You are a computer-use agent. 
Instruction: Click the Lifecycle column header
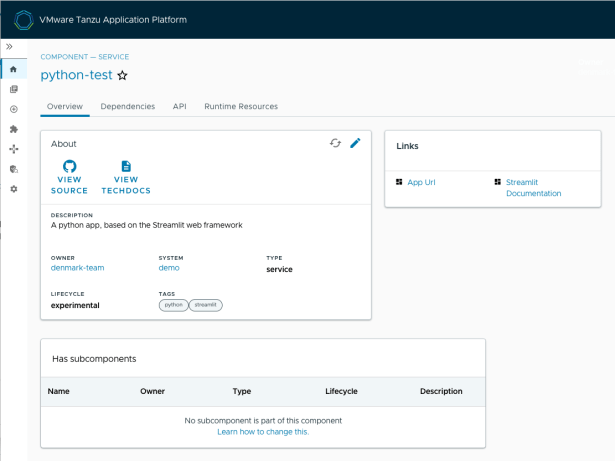point(341,391)
